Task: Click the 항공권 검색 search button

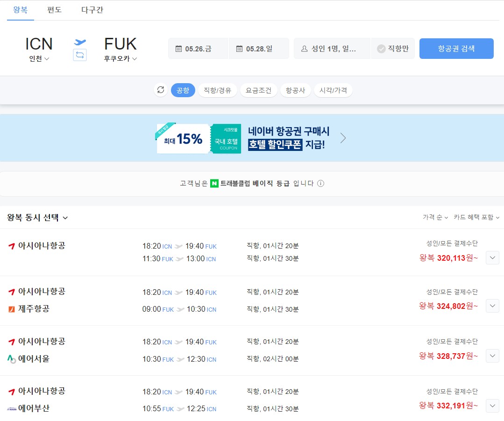Action: [456, 49]
